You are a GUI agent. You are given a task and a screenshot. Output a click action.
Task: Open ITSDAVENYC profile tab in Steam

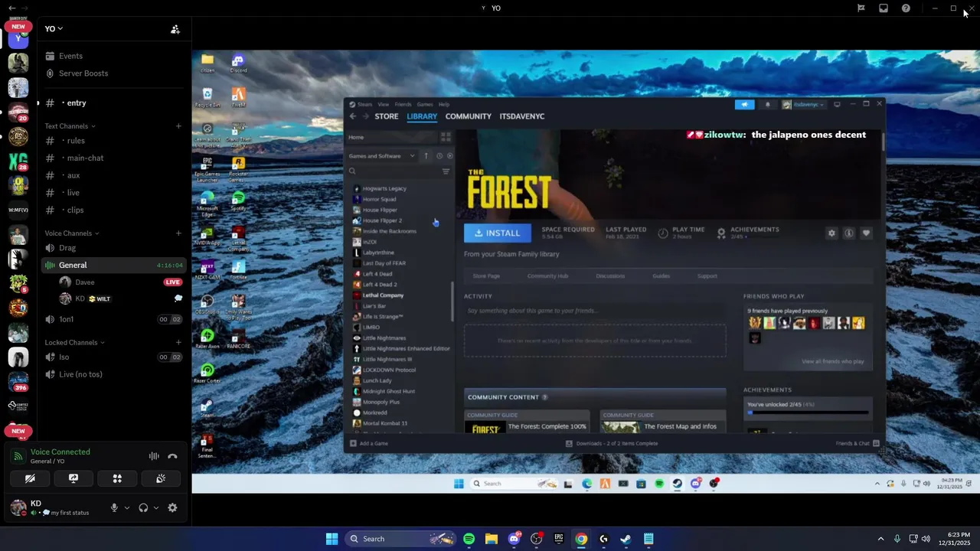[522, 116]
